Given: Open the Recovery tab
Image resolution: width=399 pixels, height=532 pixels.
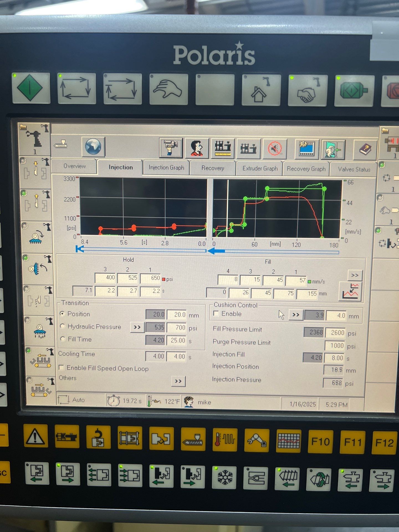Looking at the screenshot, I should pos(213,168).
